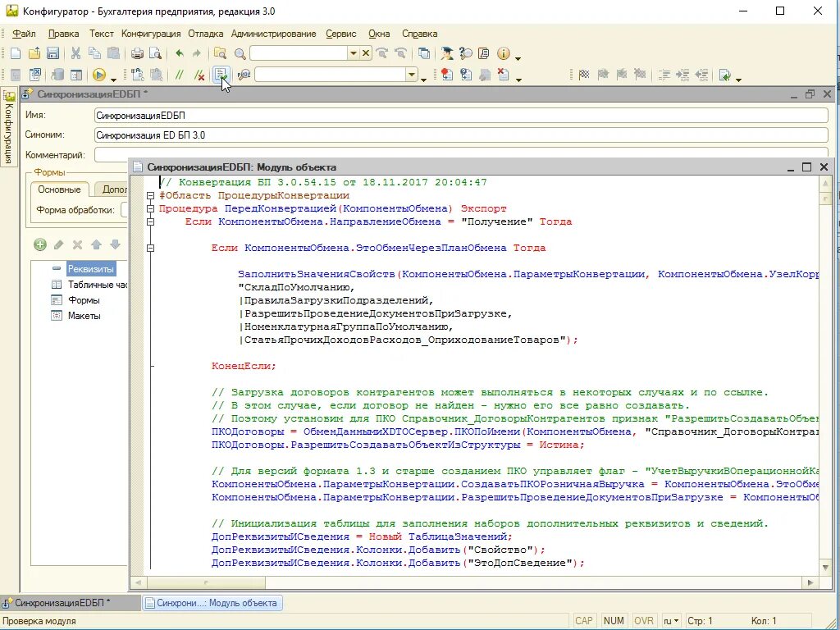Undo last action with green arrow
Image resolution: width=840 pixels, height=630 pixels.
click(180, 53)
